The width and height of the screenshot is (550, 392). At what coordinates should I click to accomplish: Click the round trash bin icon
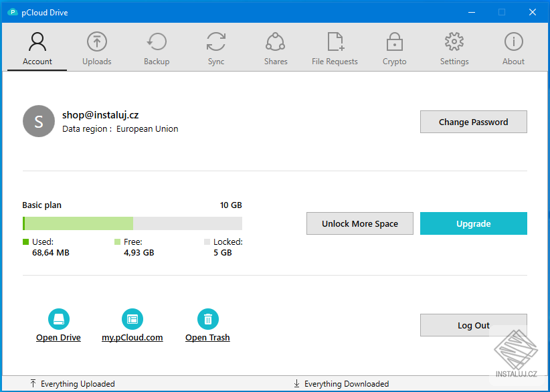pos(208,319)
